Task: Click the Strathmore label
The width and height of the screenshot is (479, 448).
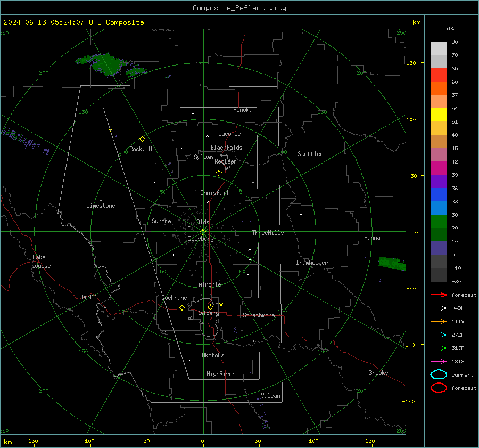Action: coord(259,315)
